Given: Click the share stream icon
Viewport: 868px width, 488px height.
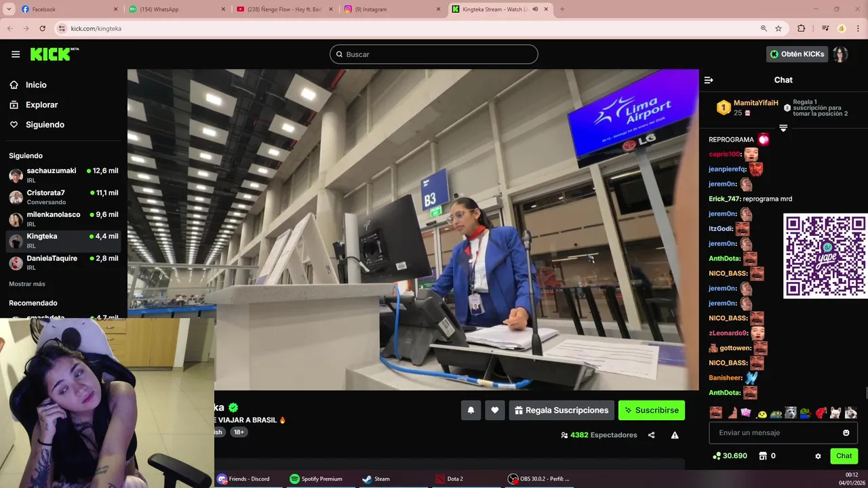Looking at the screenshot, I should 651,435.
